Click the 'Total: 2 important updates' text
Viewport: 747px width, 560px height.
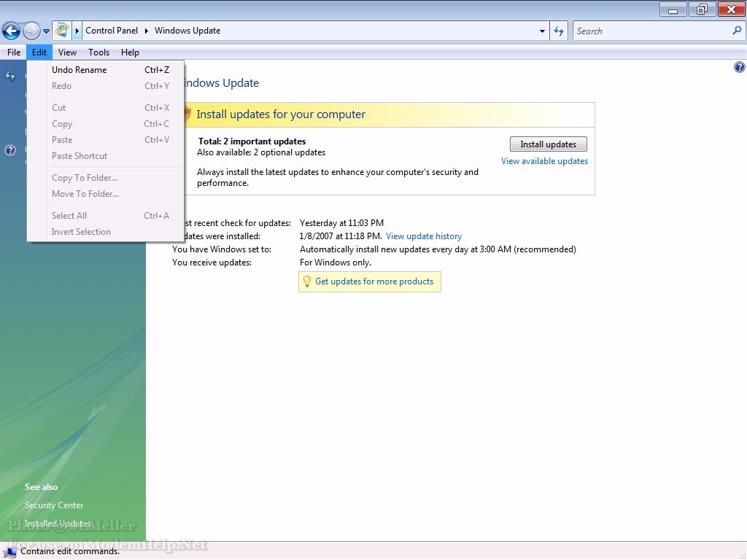coord(252,141)
